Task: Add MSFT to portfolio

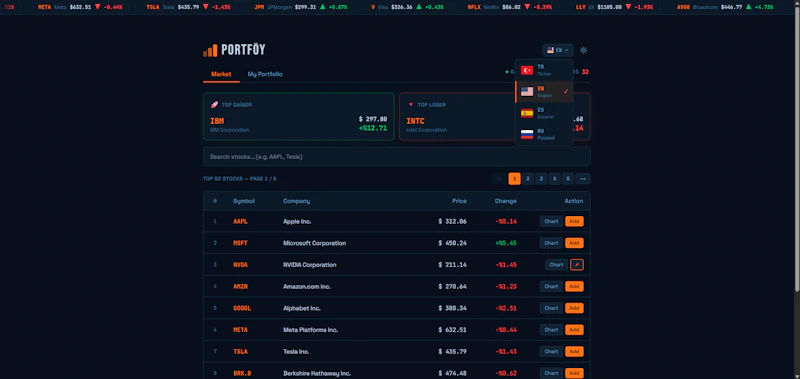Action: tap(574, 243)
